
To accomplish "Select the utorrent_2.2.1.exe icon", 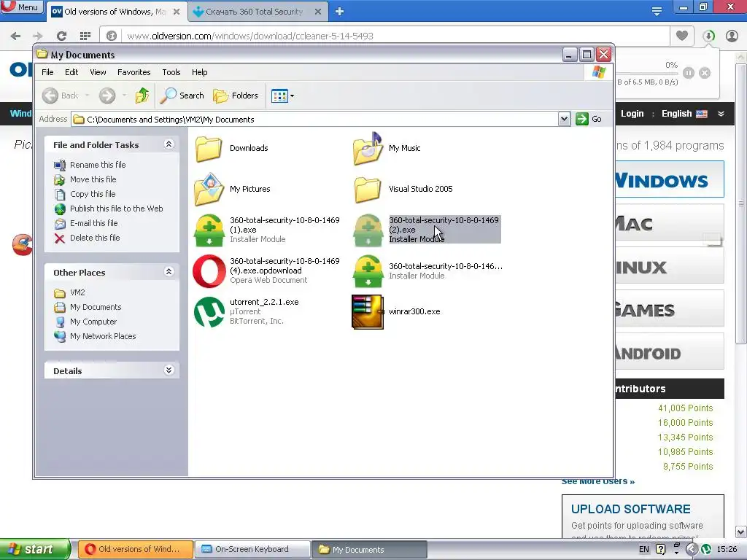I will [209, 312].
